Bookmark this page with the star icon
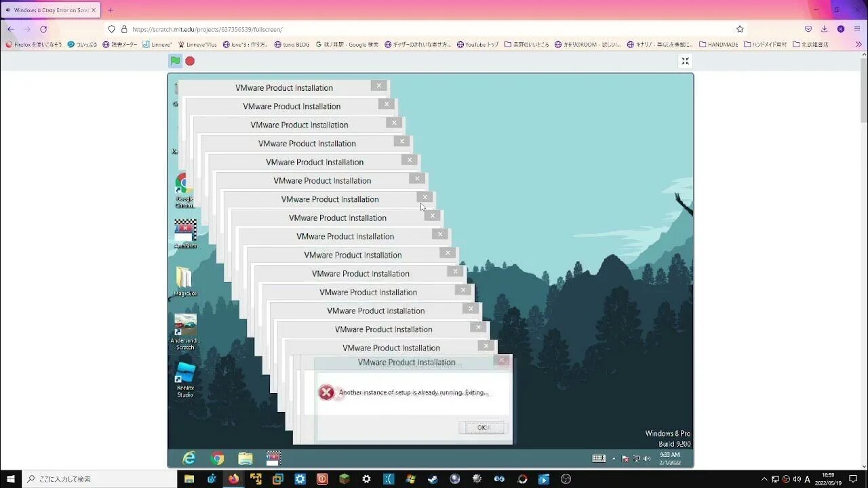 tap(740, 29)
